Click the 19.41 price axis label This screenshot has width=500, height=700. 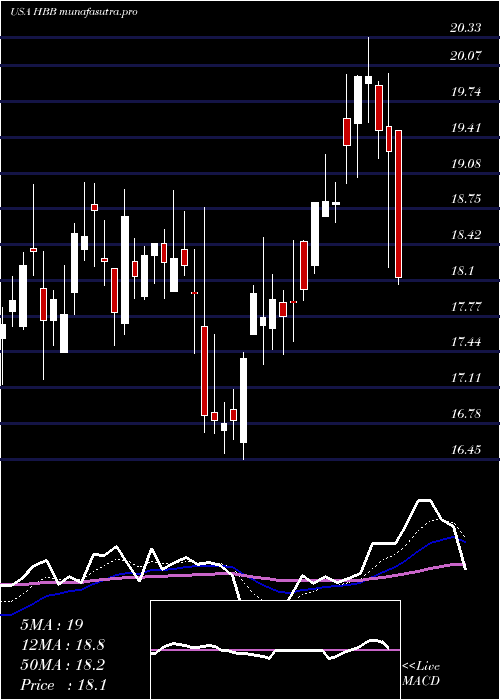466,128
